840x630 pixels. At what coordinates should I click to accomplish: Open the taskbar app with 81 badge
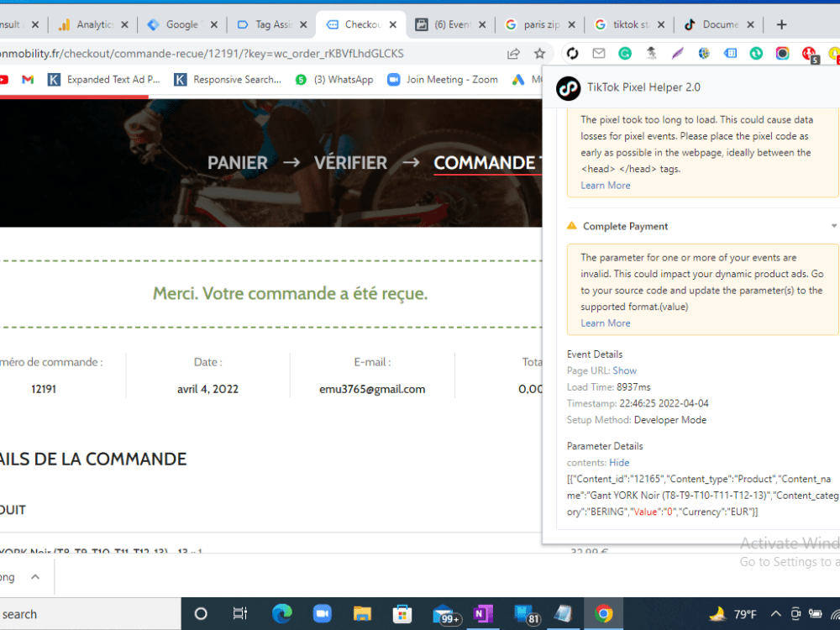(x=526, y=615)
